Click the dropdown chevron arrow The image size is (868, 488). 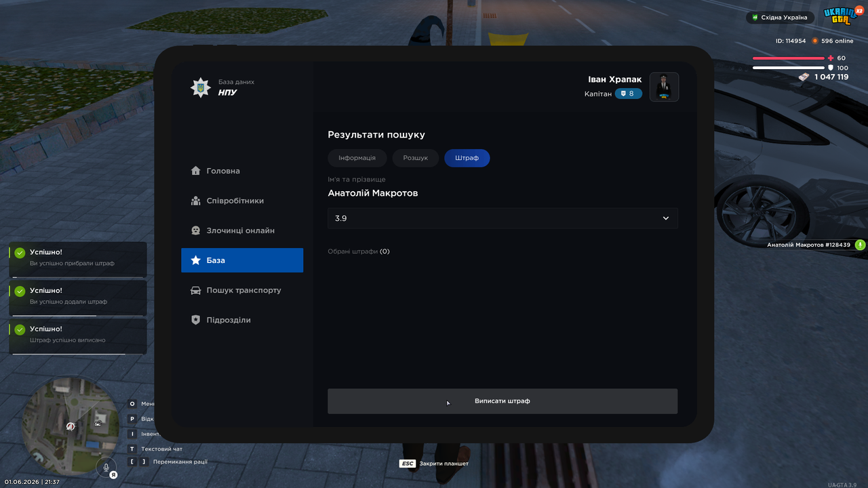(666, 218)
